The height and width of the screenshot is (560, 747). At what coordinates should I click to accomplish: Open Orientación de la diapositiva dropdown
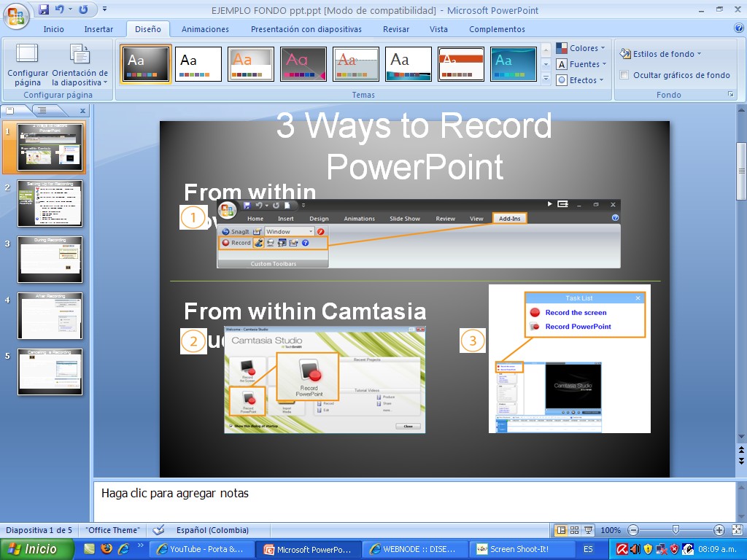pyautogui.click(x=80, y=65)
